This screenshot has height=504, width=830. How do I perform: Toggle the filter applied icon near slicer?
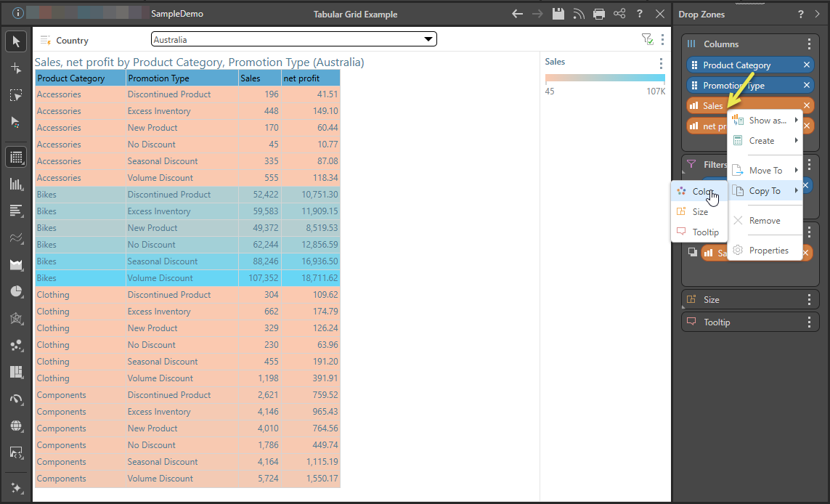[647, 39]
